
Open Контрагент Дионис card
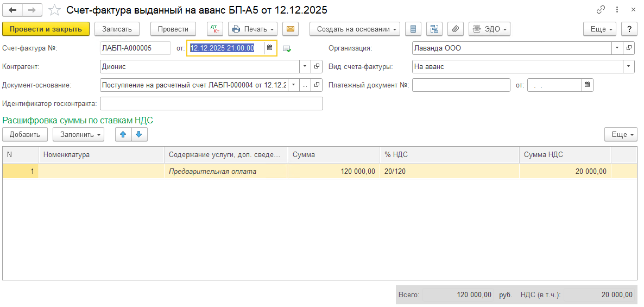(317, 66)
